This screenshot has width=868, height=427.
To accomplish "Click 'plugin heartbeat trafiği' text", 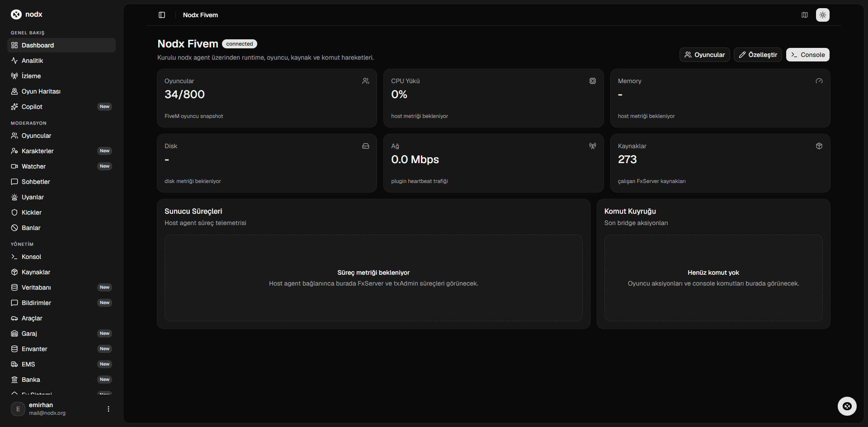I will (x=420, y=181).
